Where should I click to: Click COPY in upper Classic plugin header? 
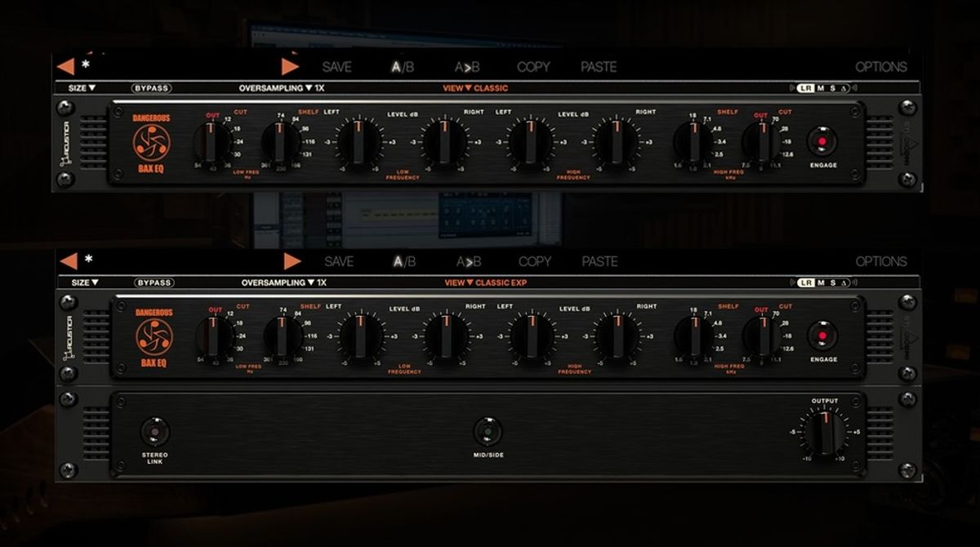[x=533, y=67]
